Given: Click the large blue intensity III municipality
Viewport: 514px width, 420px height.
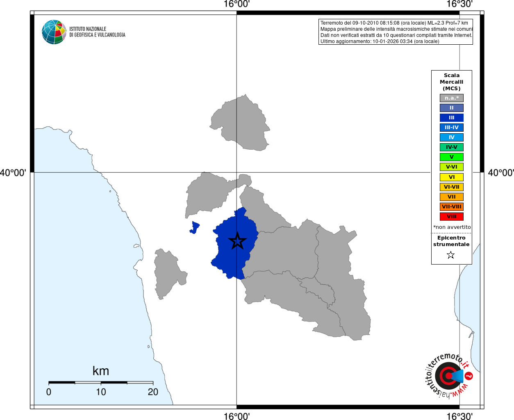Looking at the screenshot, I should tap(234, 244).
